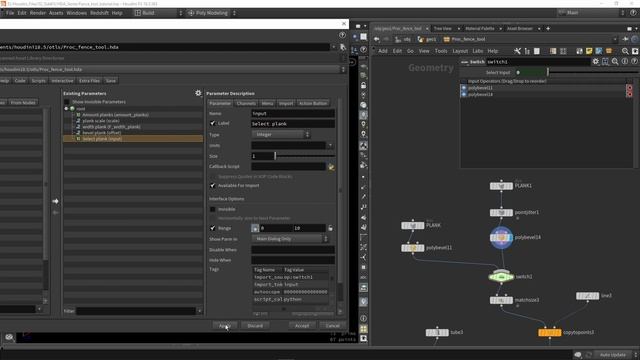Switch to the Channels tab
This screenshot has height=360, width=640.
click(246, 103)
